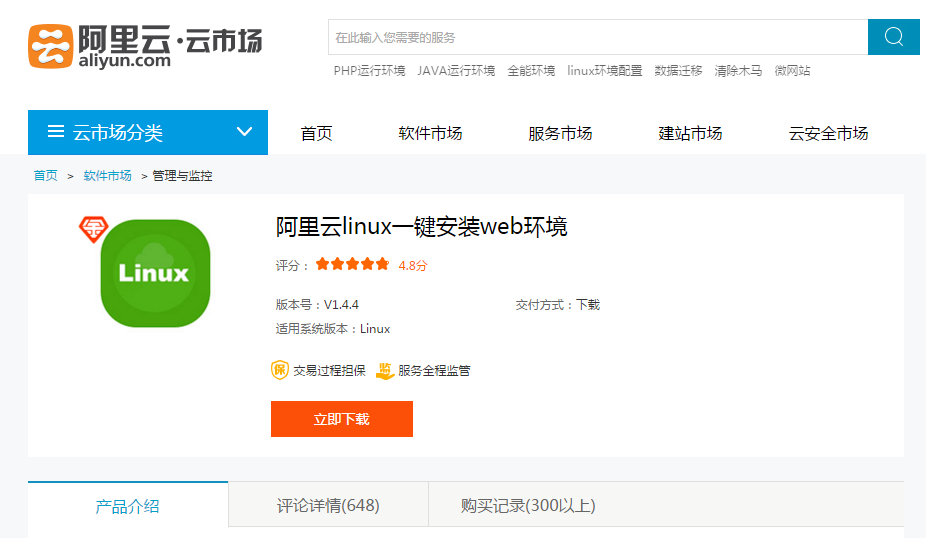Click the 交易过程担保 shield icon
926x538 pixels.
pyautogui.click(x=280, y=370)
